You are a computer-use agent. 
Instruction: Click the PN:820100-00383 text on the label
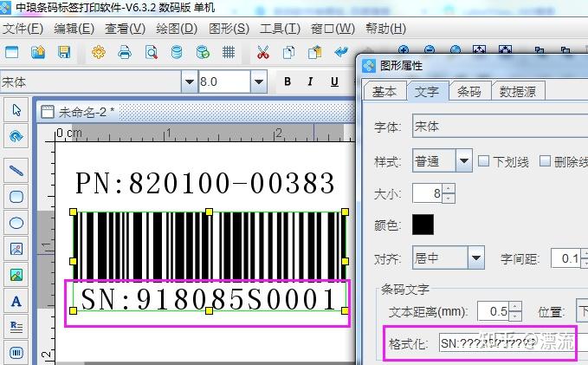(x=204, y=183)
